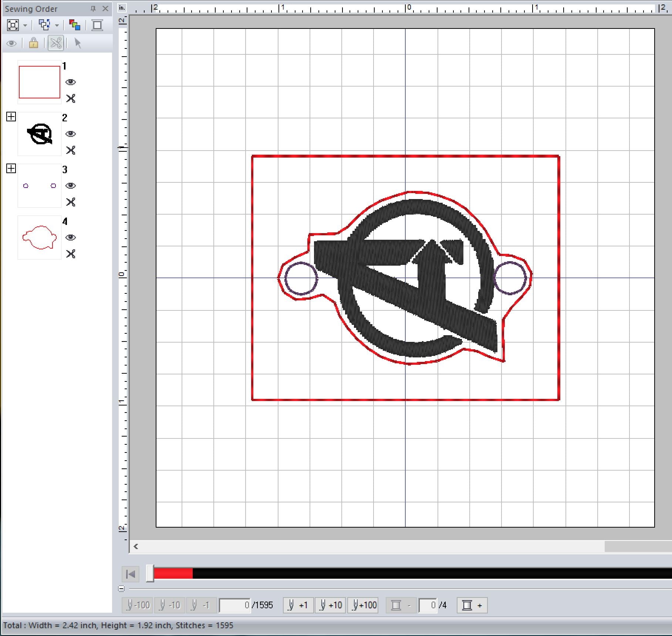Expand sewing order item 2
The width and height of the screenshot is (672, 636).
[11, 117]
